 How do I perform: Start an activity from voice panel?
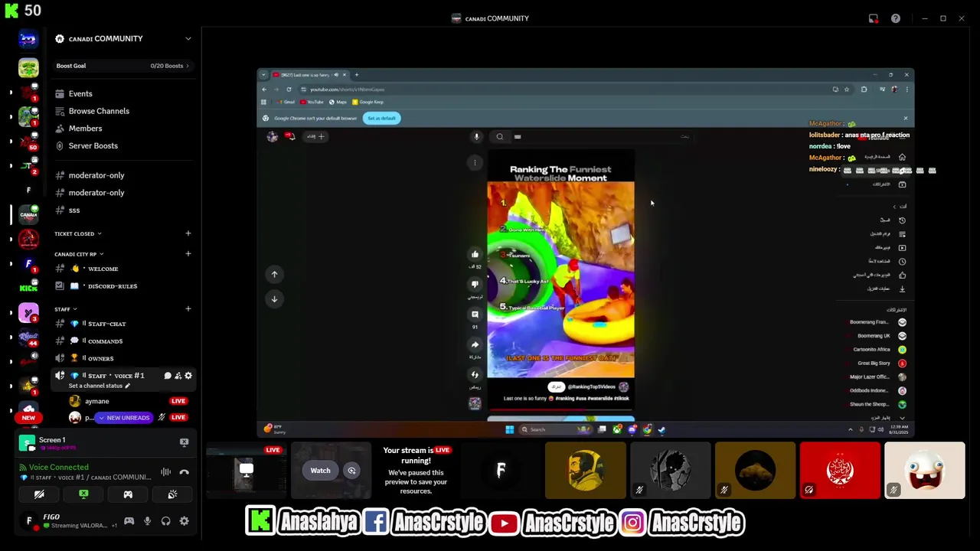[128, 494]
